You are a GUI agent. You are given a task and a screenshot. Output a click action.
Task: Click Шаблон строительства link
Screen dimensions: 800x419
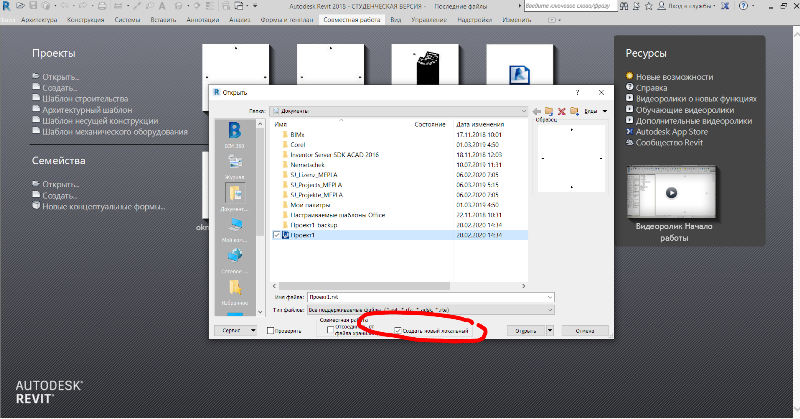pyautogui.click(x=85, y=98)
